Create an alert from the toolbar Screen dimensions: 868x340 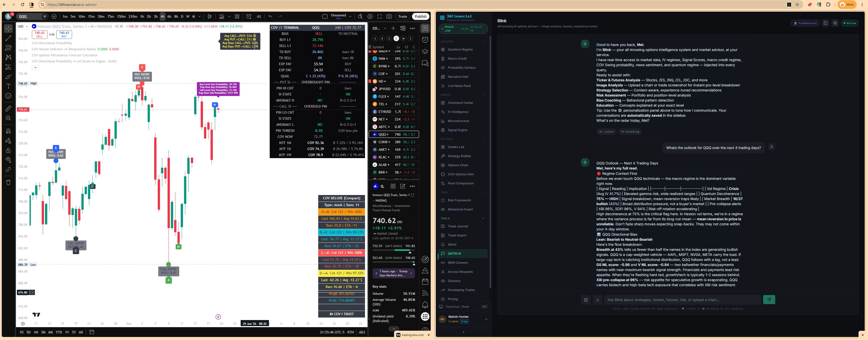coord(249,16)
